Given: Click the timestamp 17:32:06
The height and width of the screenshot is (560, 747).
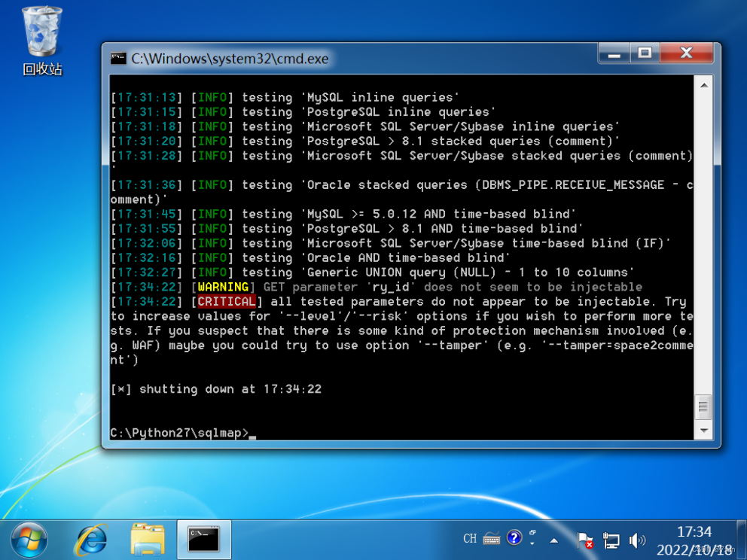Looking at the screenshot, I should (x=147, y=243).
